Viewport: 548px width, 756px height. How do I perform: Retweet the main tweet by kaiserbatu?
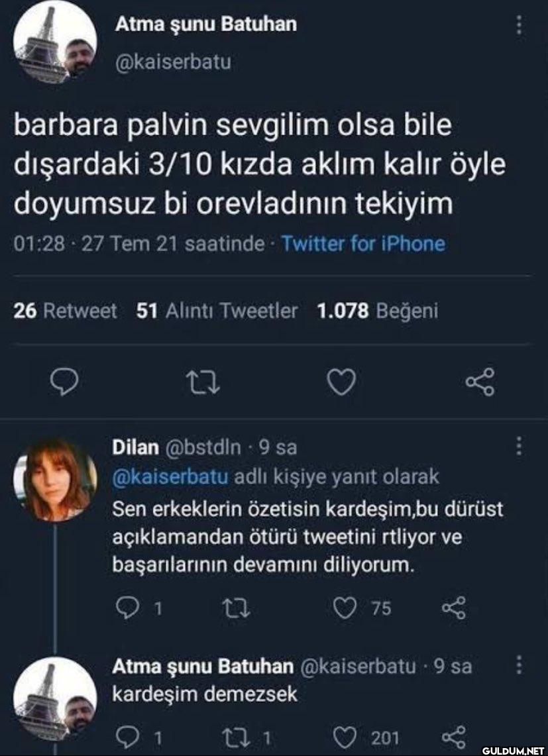click(x=203, y=383)
